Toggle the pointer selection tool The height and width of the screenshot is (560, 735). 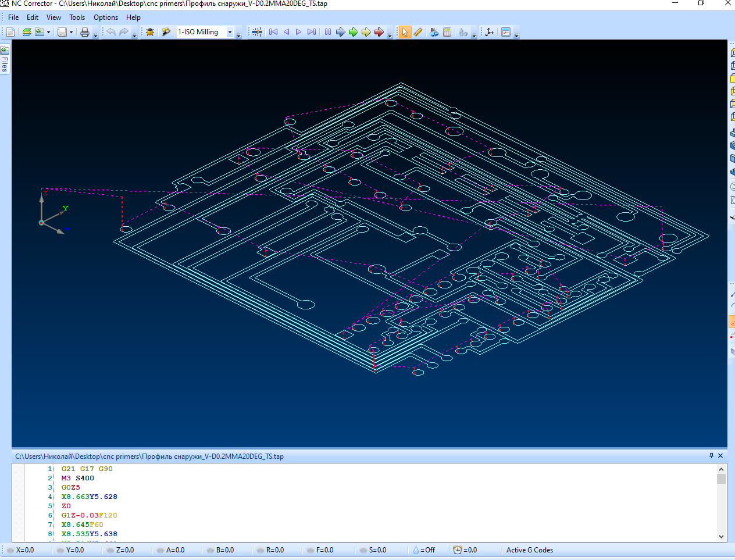tap(405, 32)
